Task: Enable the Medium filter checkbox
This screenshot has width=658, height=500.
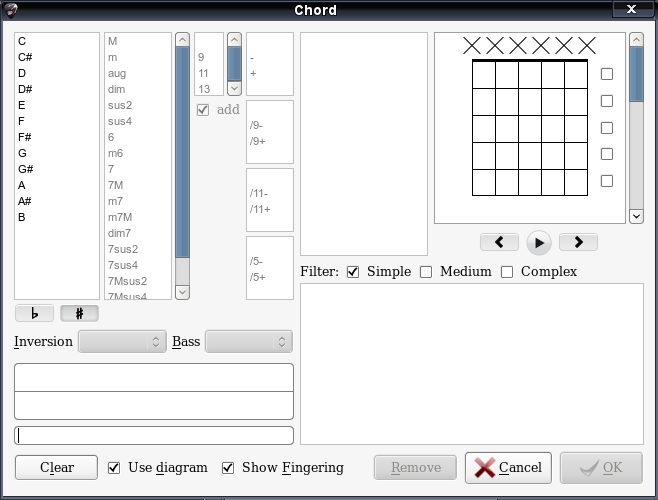Action: pos(426,272)
